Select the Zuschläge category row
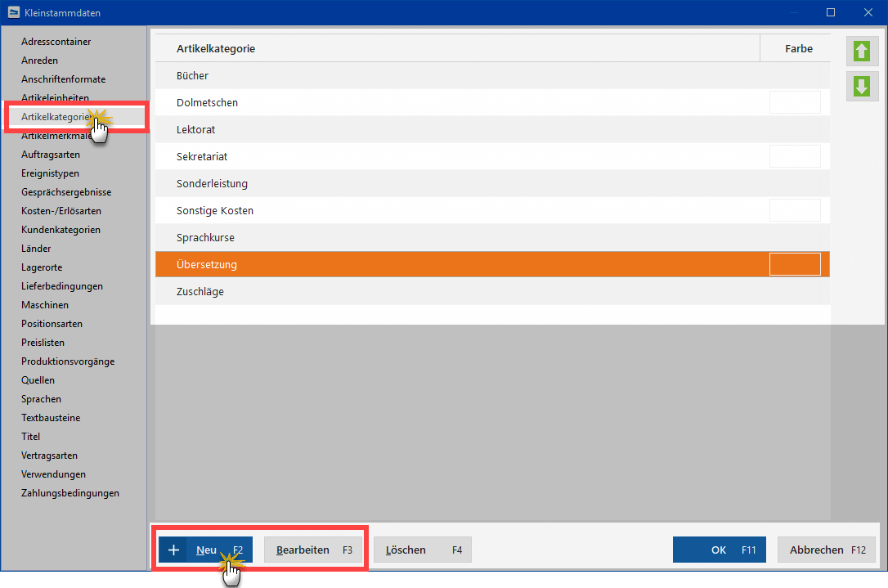Screen dimensions: 888x588 click(x=492, y=292)
